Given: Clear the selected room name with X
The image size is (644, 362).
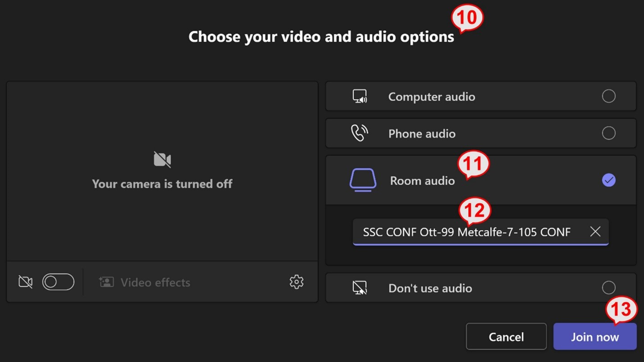Looking at the screenshot, I should 595,232.
